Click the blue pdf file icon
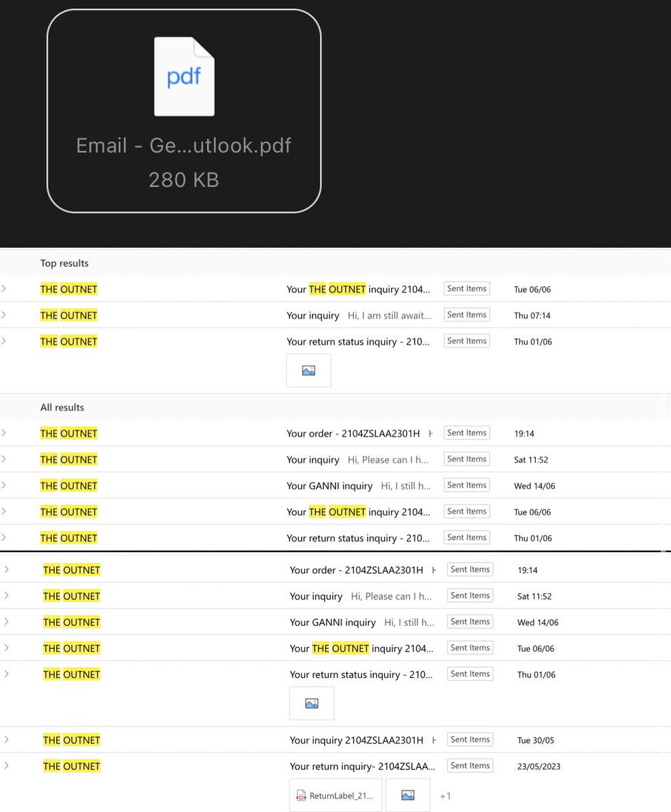Image resolution: width=671 pixels, height=812 pixels. (x=184, y=76)
